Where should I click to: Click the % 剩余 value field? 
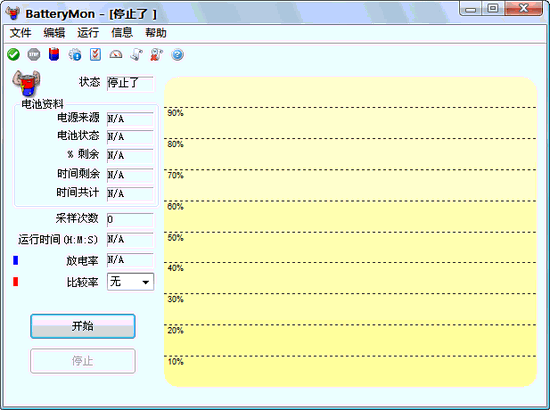click(130, 155)
